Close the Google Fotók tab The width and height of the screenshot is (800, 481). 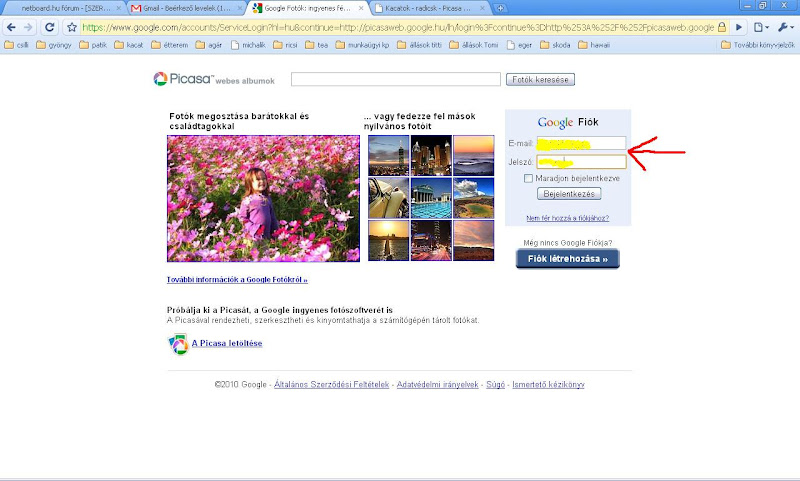pos(361,8)
